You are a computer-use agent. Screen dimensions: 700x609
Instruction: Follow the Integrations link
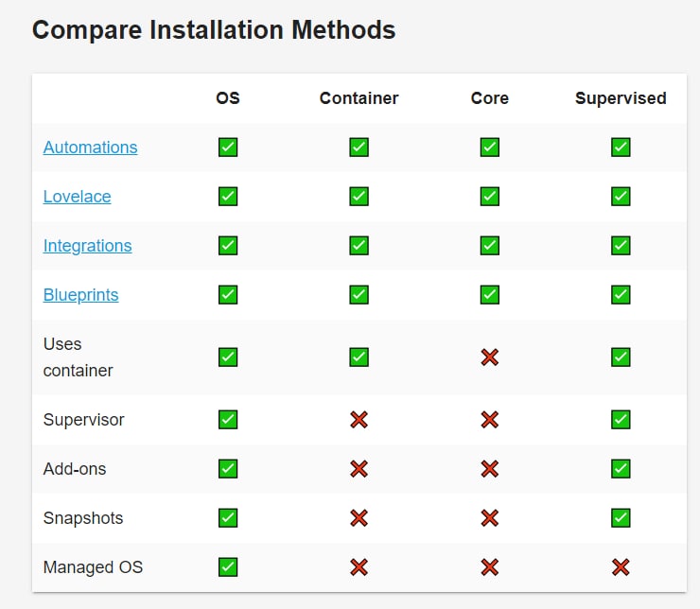[87, 246]
